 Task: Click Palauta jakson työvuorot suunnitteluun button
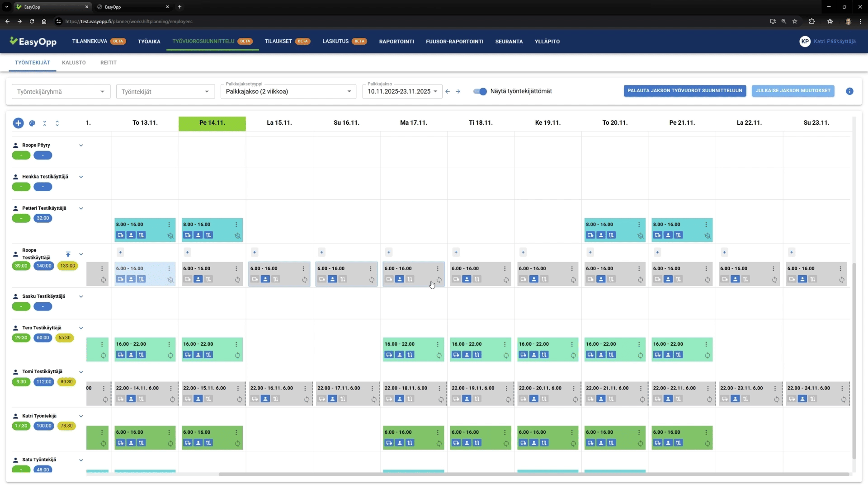click(x=684, y=91)
